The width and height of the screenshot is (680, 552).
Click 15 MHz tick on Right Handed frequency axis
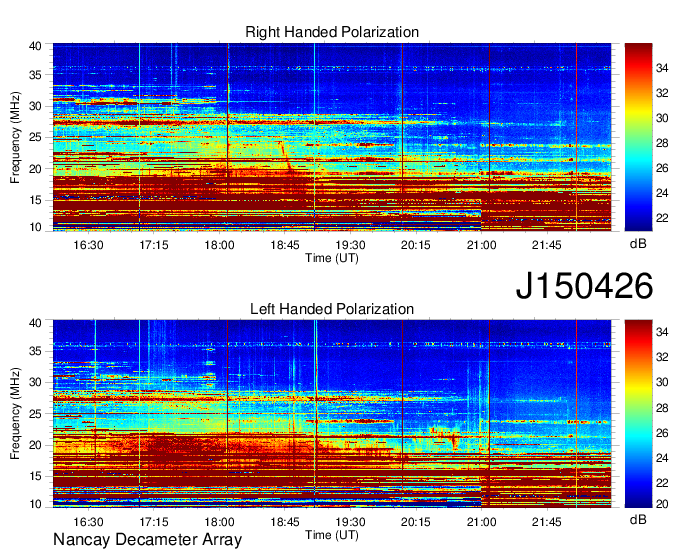(35, 200)
